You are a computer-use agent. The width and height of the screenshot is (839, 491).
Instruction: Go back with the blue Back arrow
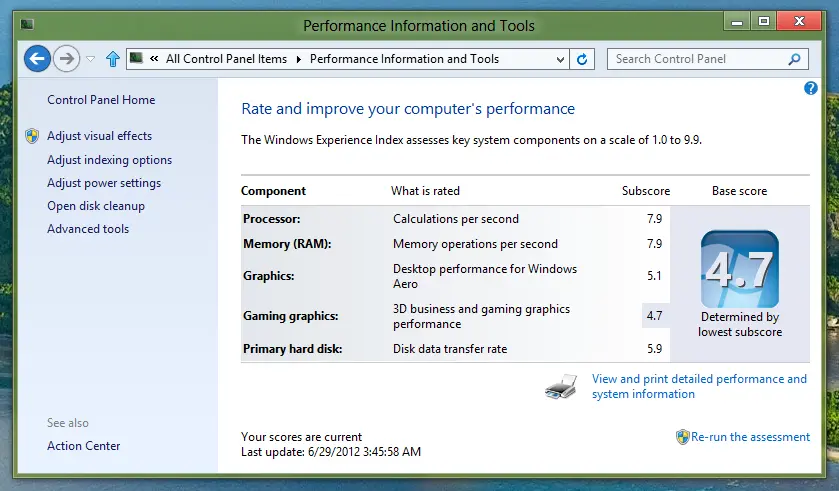coord(37,58)
